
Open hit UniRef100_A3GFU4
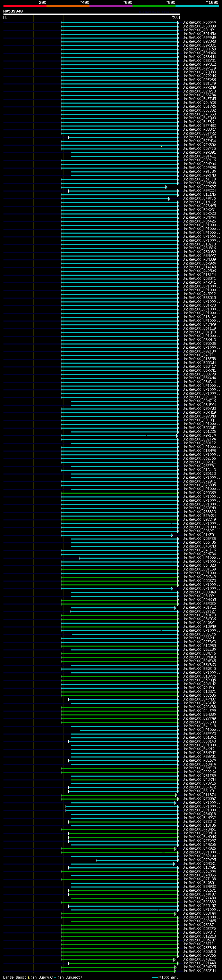[199, 971]
